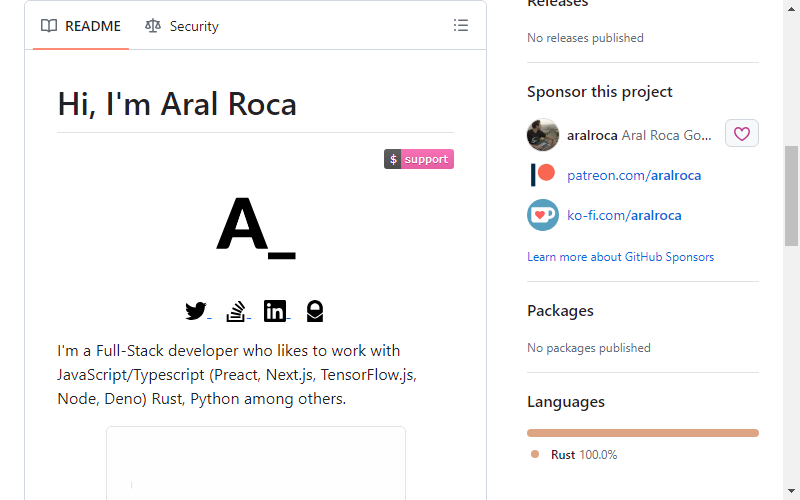The width and height of the screenshot is (800, 500).
Task: Open the LinkedIn icon link
Action: pos(275,311)
